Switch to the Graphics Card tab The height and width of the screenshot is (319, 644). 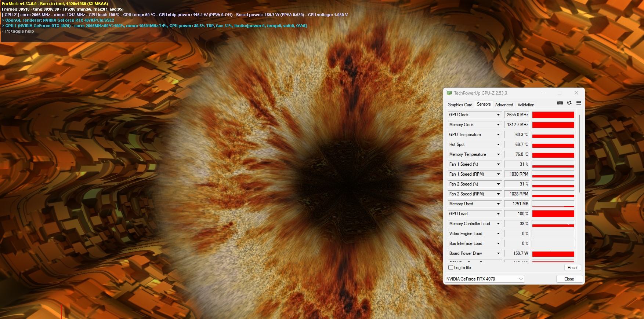point(460,105)
